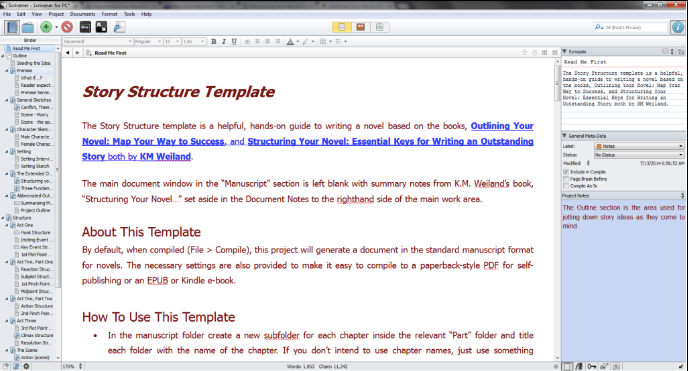688x371 pixels.
Task: Align text left
Action: 247,41
